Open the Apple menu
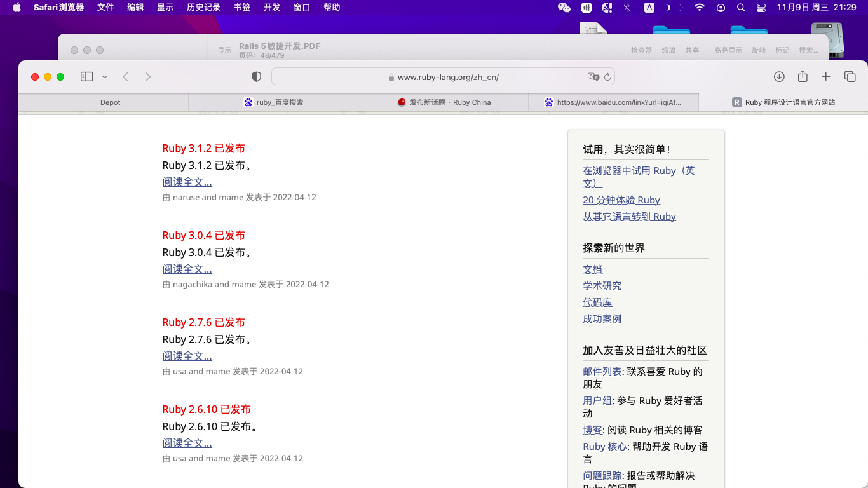 17,8
